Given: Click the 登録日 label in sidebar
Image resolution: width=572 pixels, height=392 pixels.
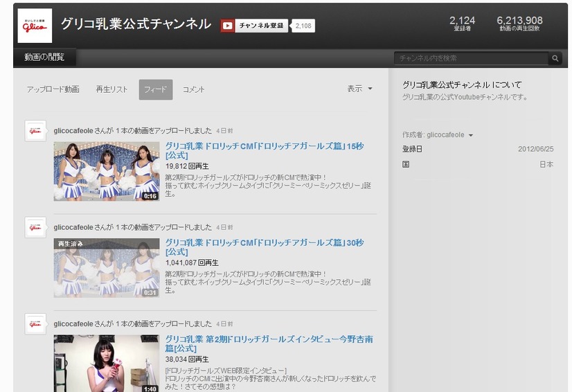Looking at the screenshot, I should (x=412, y=150).
